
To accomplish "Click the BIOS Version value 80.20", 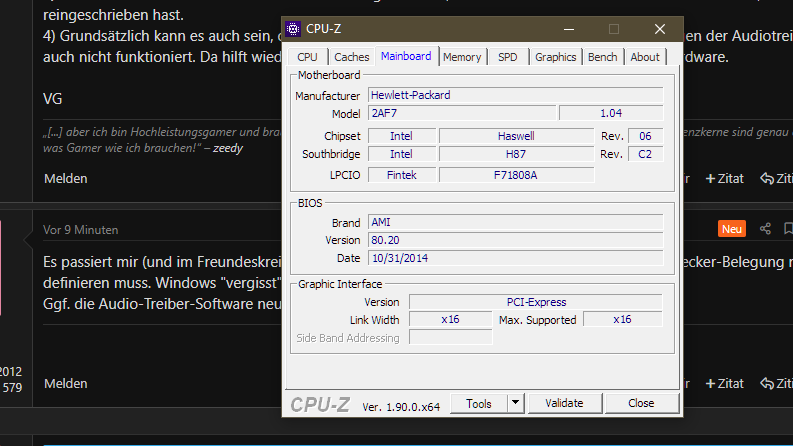I will coord(515,240).
